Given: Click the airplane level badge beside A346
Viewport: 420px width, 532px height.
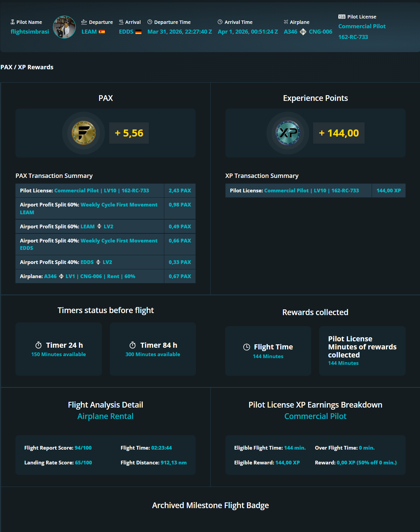Looking at the screenshot, I should pos(303,32).
